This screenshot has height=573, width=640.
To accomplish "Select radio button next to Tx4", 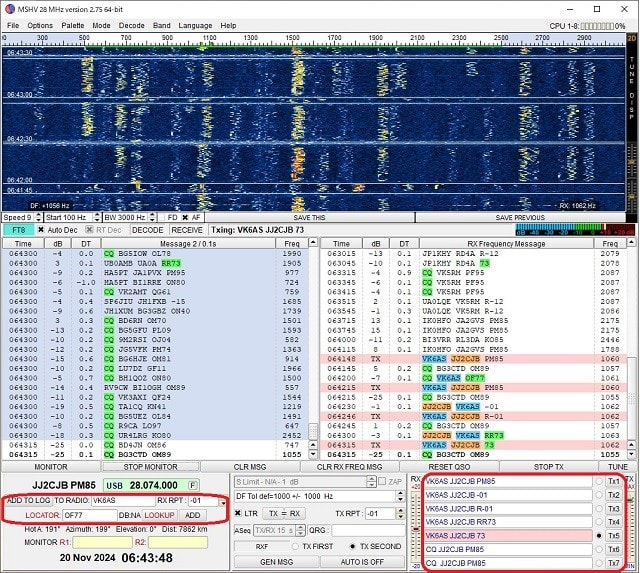I will coord(599,522).
